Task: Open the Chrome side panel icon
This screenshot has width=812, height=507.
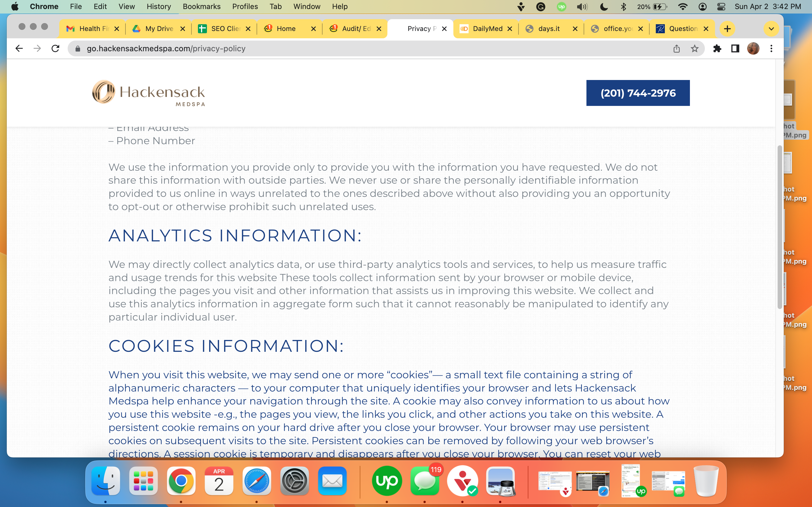Action: pos(735,49)
